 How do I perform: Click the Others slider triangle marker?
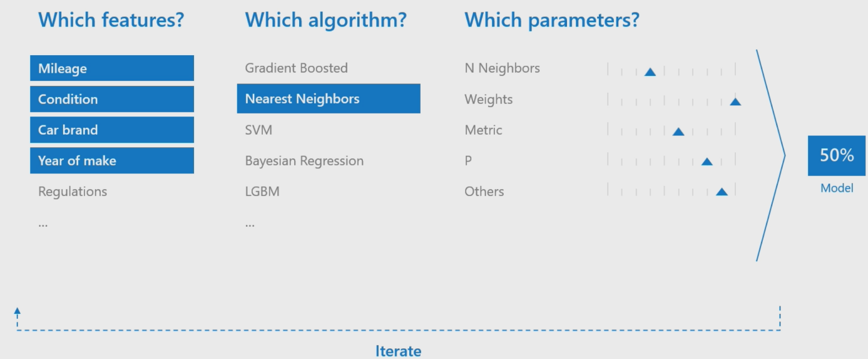pos(722,192)
